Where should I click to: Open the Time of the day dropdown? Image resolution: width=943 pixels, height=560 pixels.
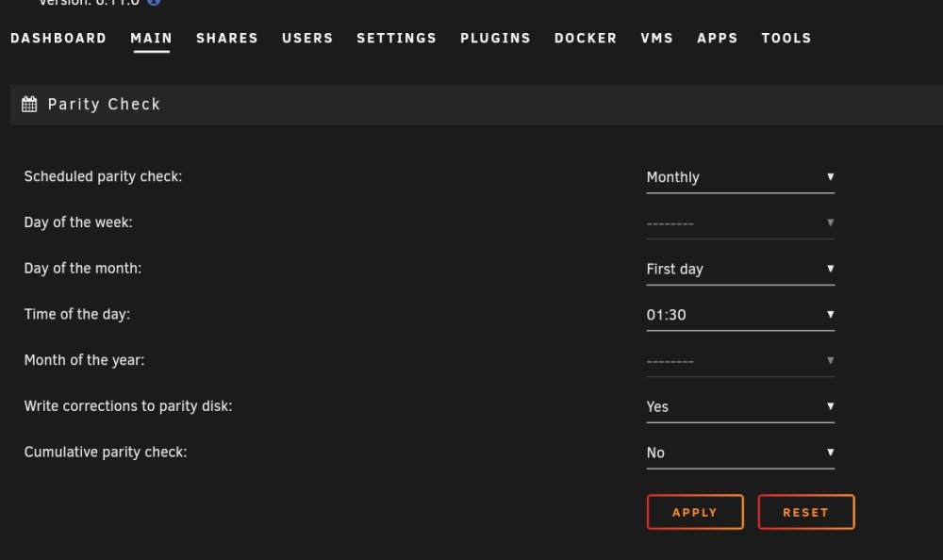pyautogui.click(x=740, y=315)
